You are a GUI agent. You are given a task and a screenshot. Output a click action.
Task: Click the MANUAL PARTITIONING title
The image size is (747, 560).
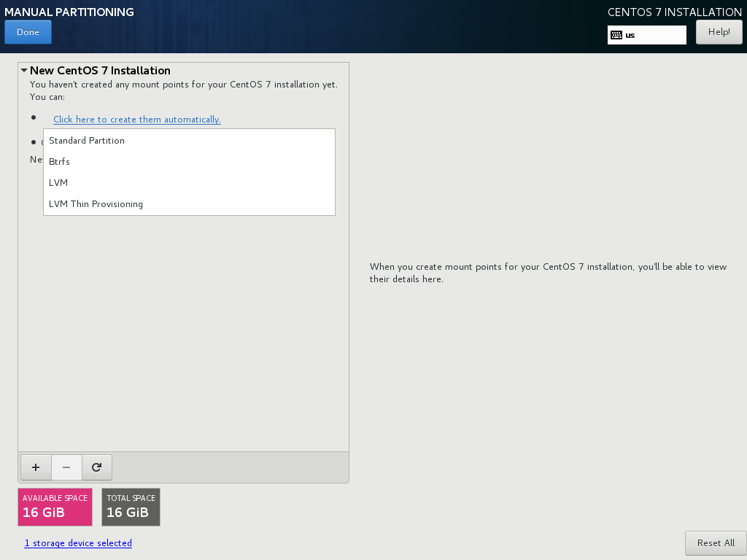pyautogui.click(x=69, y=12)
